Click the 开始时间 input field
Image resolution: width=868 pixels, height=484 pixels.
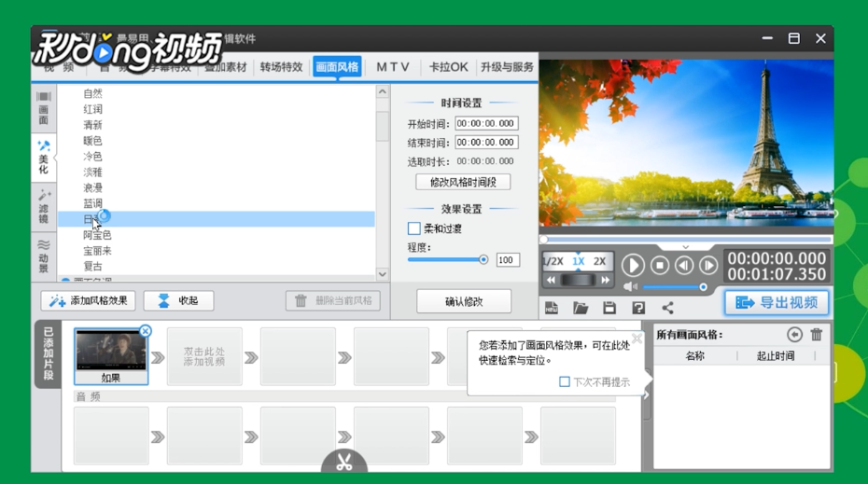486,123
